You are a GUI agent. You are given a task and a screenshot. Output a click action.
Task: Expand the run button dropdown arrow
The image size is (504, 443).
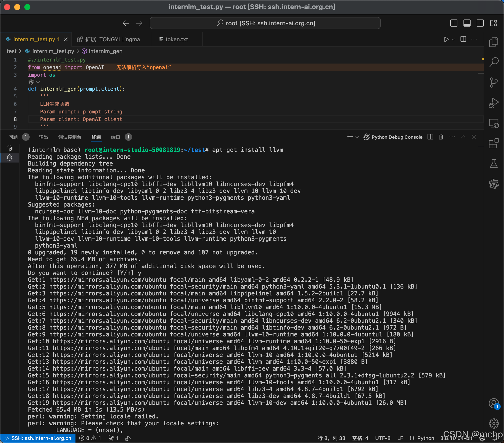click(x=453, y=39)
